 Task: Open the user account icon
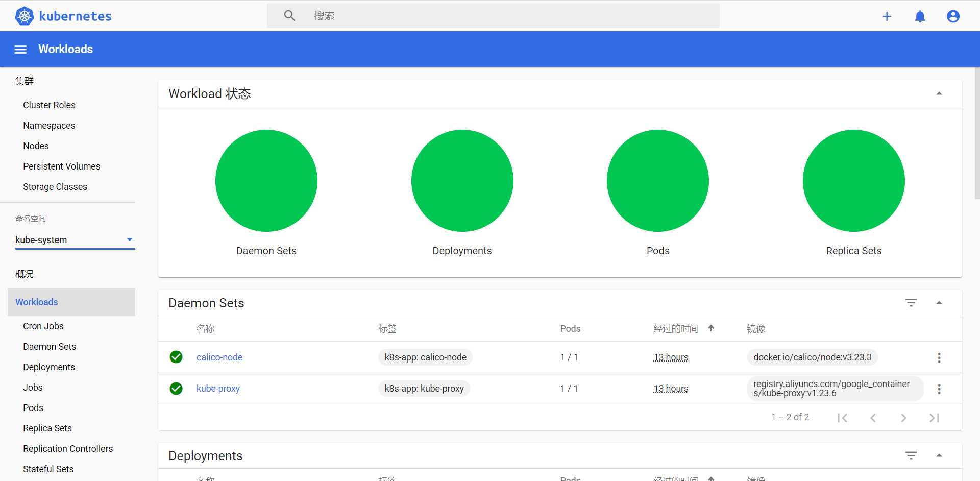click(953, 16)
